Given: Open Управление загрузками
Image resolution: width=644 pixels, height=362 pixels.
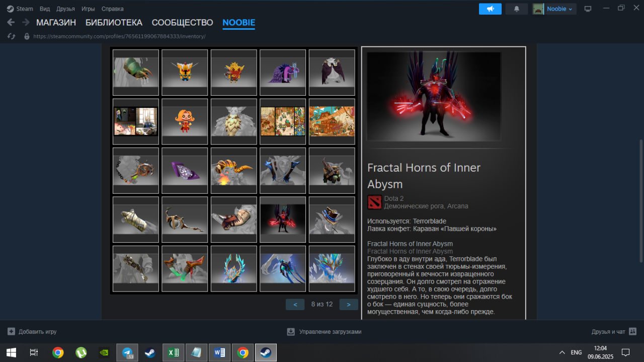Looking at the screenshot, I should click(330, 332).
